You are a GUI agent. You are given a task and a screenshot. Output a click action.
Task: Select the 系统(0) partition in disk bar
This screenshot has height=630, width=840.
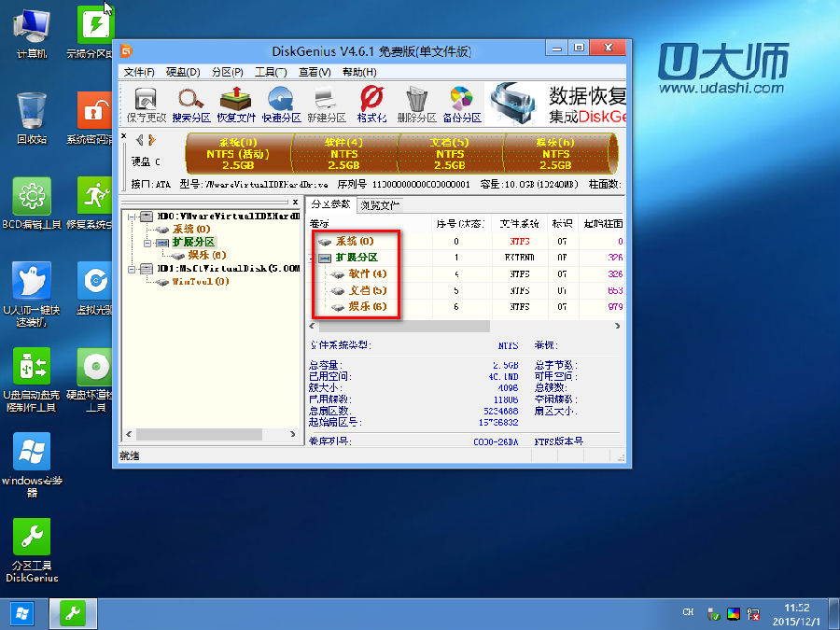coord(238,153)
